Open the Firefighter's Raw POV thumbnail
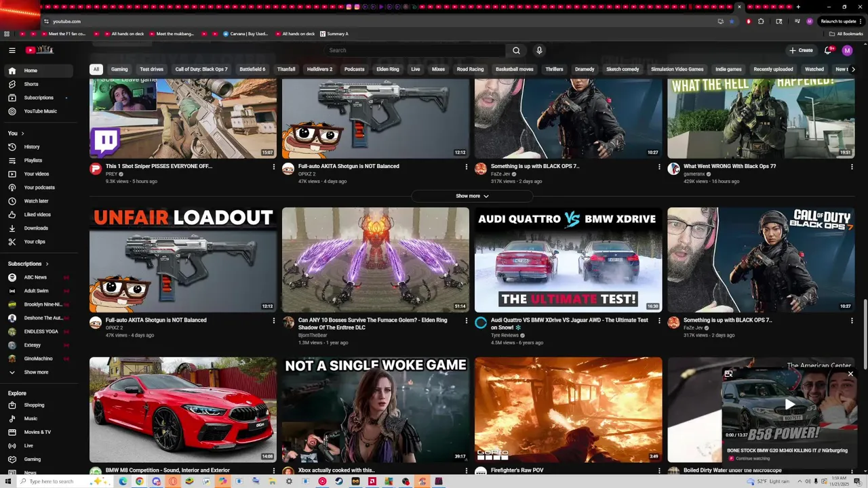 [x=568, y=410]
